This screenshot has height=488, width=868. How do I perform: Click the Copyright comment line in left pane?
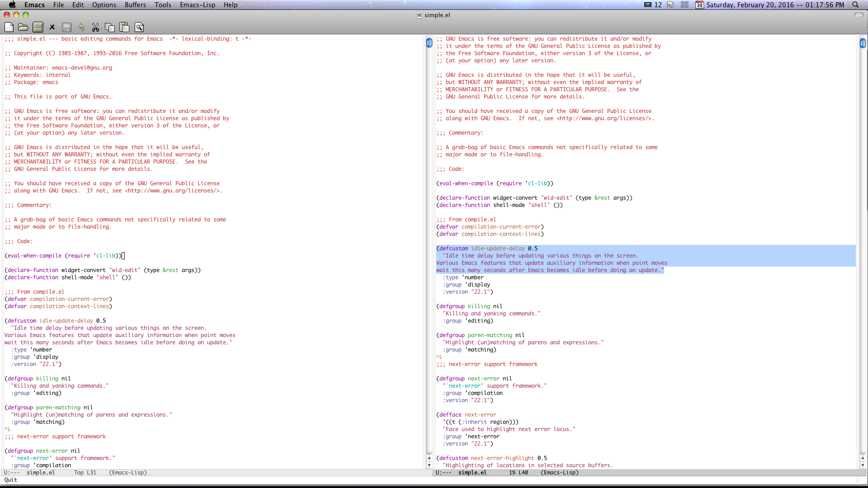pyautogui.click(x=112, y=53)
